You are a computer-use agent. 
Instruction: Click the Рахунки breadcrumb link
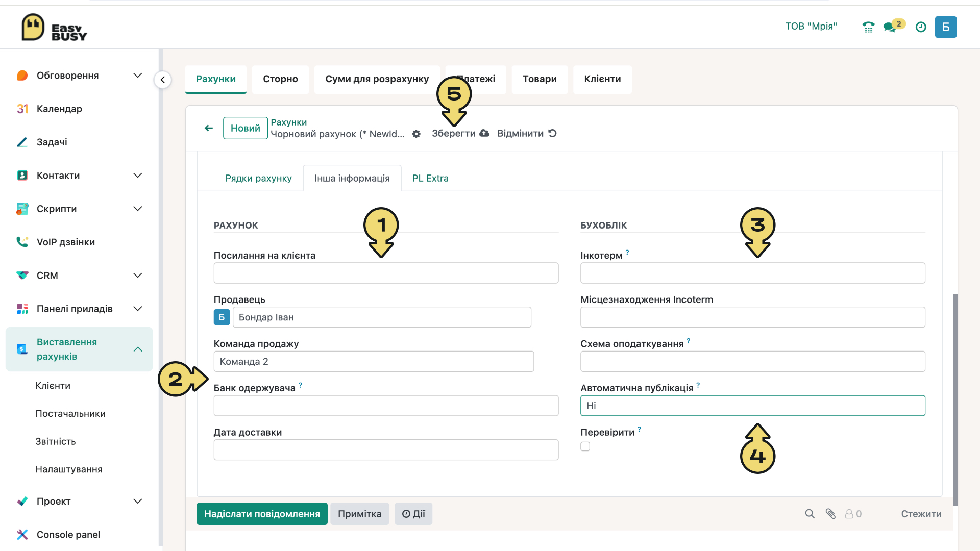(x=289, y=122)
